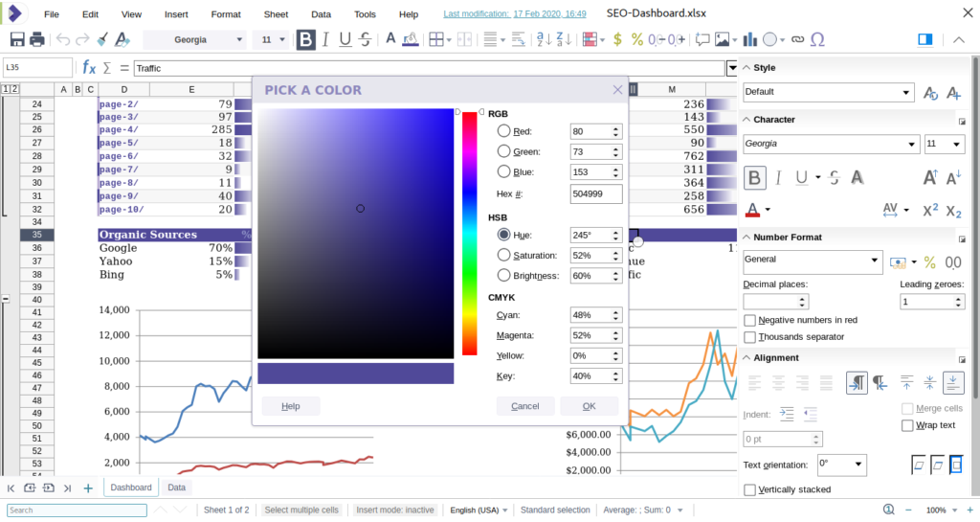980x522 pixels.
Task: Click the currency format dollar icon
Action: [617, 39]
